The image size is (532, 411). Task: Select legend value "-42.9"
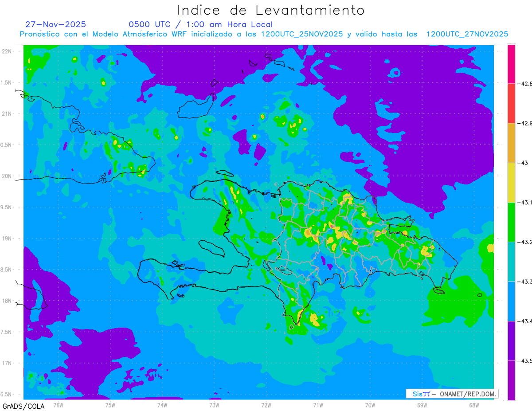524,123
